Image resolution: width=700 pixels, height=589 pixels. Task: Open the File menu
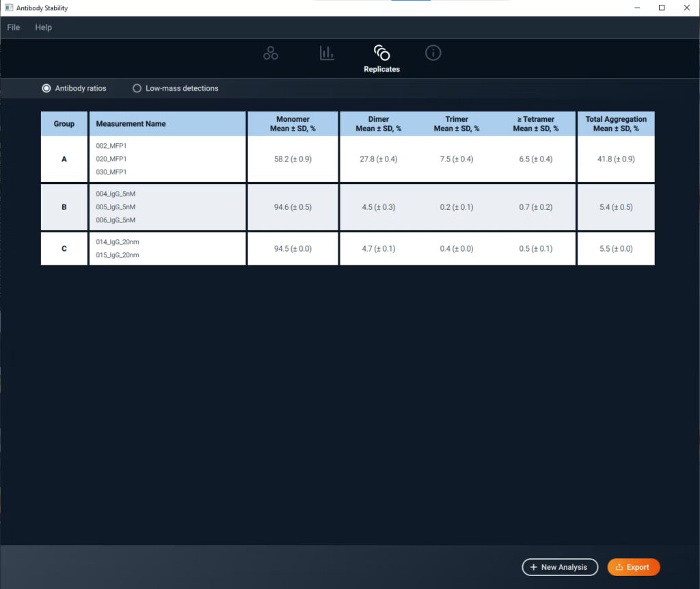coord(14,27)
